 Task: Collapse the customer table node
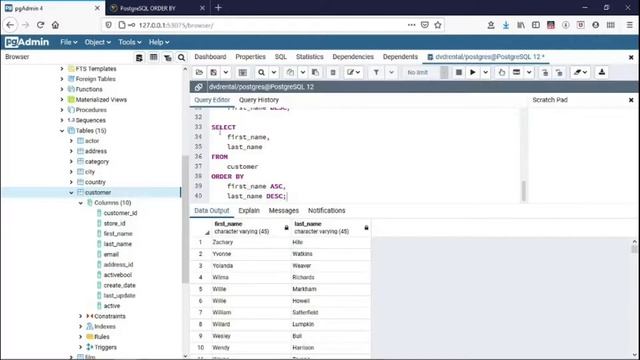pyautogui.click(x=71, y=192)
